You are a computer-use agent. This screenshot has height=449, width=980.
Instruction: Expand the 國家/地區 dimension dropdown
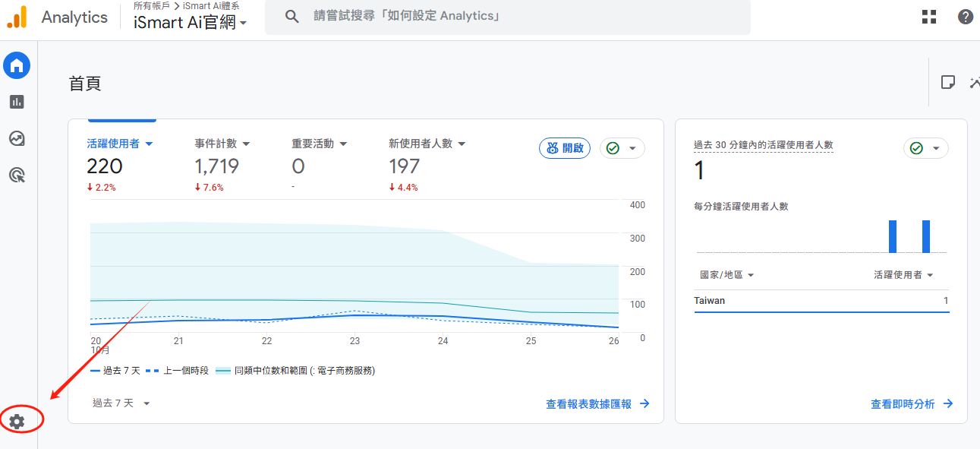pyautogui.click(x=726, y=275)
